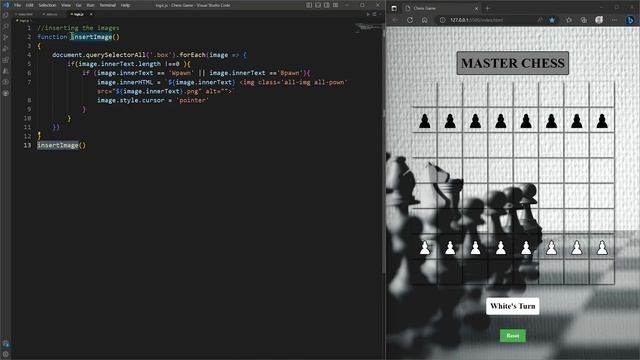Switch to the first editor tab in VS Code
Screen dimensions: 640x360
(25, 14)
